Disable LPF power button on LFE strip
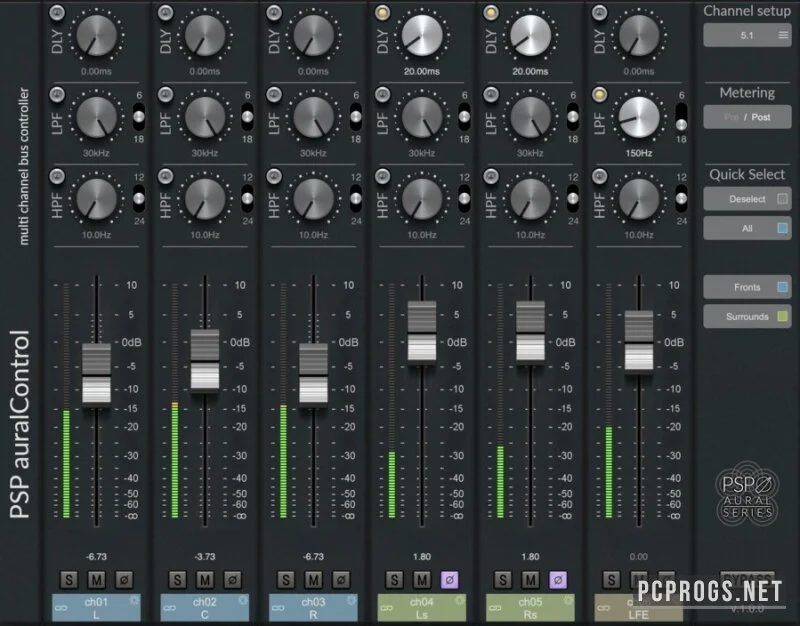 [599, 94]
